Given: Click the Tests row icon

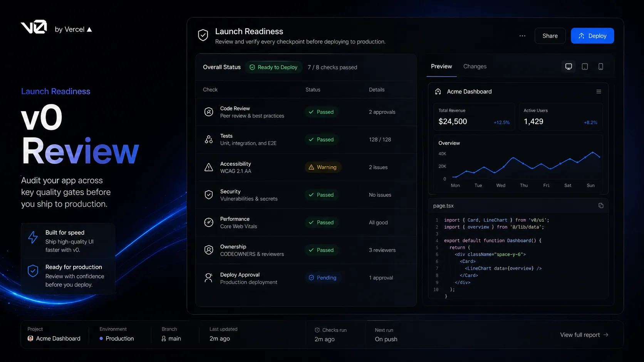Looking at the screenshot, I should pos(209,140).
